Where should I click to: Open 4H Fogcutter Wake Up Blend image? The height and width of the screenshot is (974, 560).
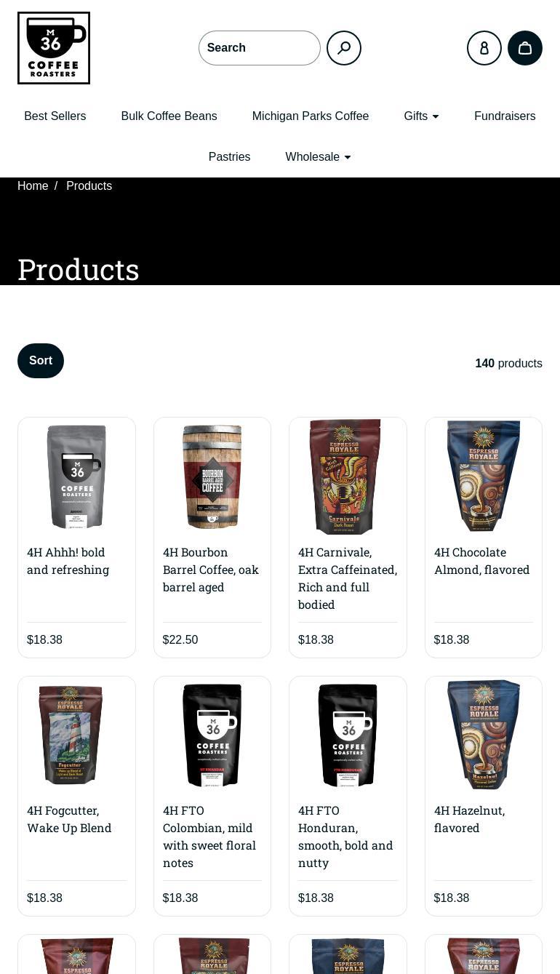[70, 735]
